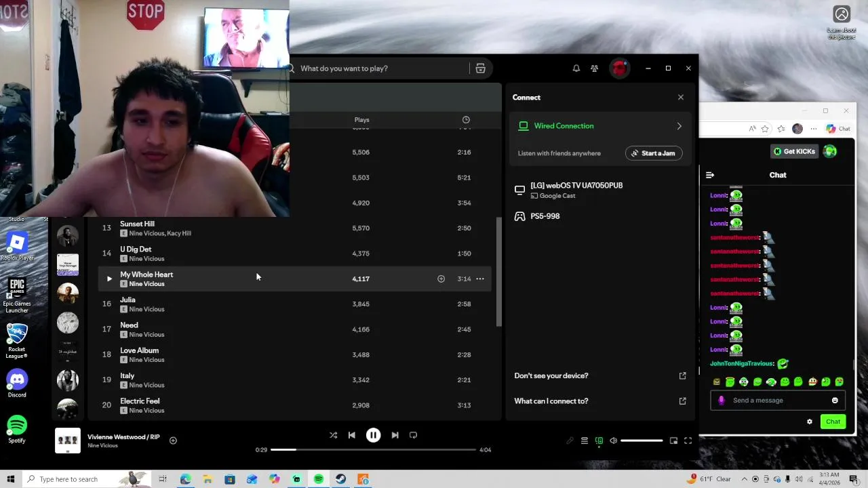Open chat settings gear icon
This screenshot has width=868, height=488.
pos(809,422)
